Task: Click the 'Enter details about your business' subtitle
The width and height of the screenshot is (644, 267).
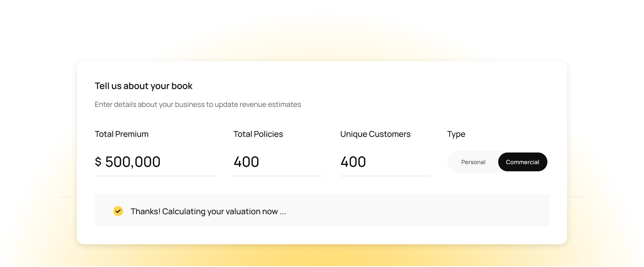Action: [x=198, y=104]
